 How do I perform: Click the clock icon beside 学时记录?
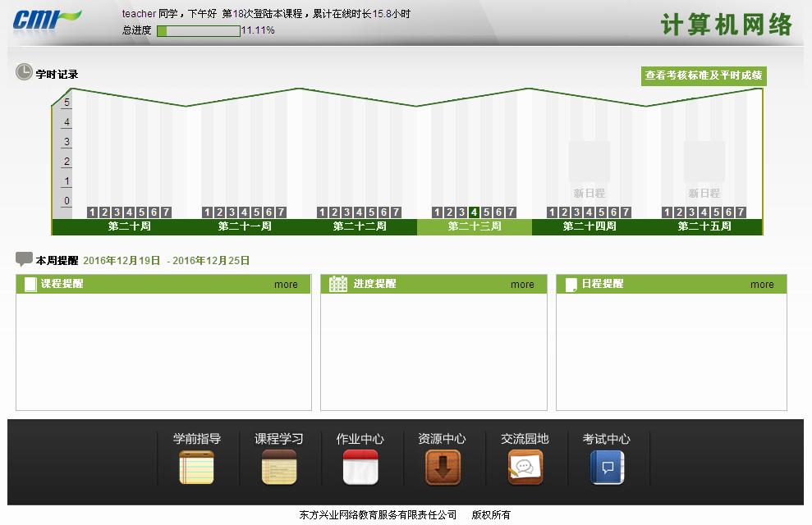point(24,72)
